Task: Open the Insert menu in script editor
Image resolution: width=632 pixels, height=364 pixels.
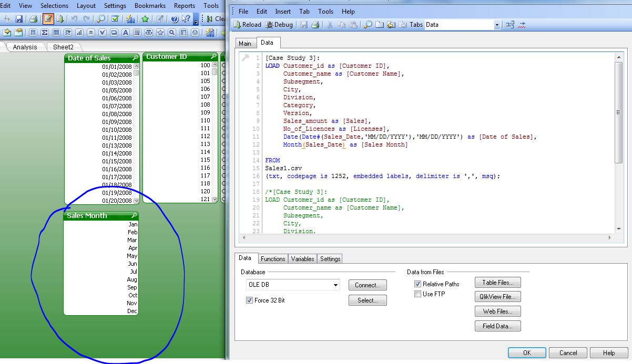Action: [283, 11]
